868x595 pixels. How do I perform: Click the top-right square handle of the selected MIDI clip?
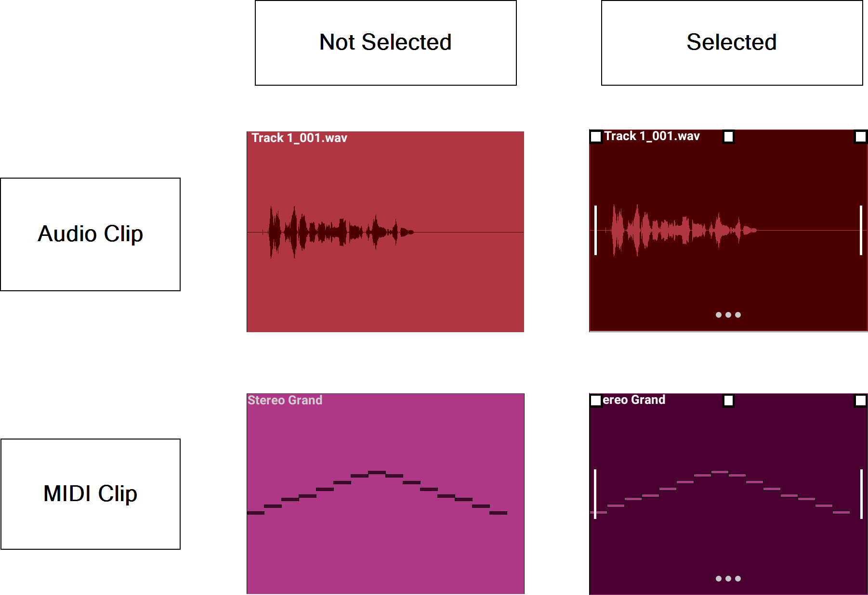click(860, 401)
